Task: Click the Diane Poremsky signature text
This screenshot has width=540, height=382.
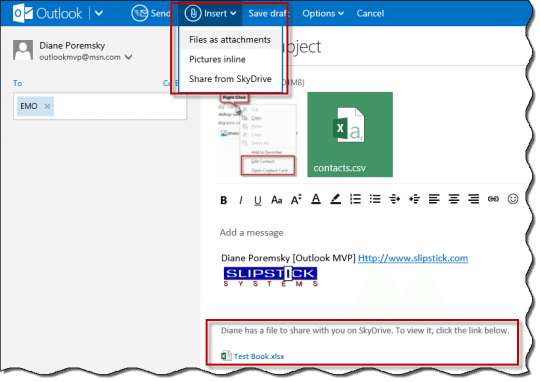Action: tap(288, 258)
